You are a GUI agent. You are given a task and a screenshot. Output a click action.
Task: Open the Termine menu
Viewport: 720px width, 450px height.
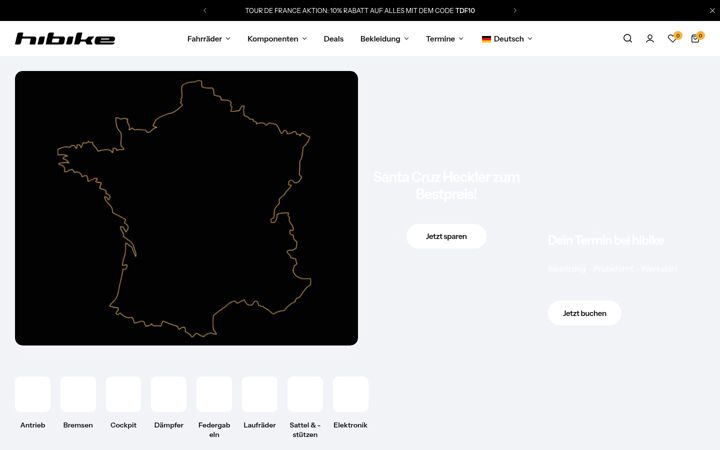(444, 39)
